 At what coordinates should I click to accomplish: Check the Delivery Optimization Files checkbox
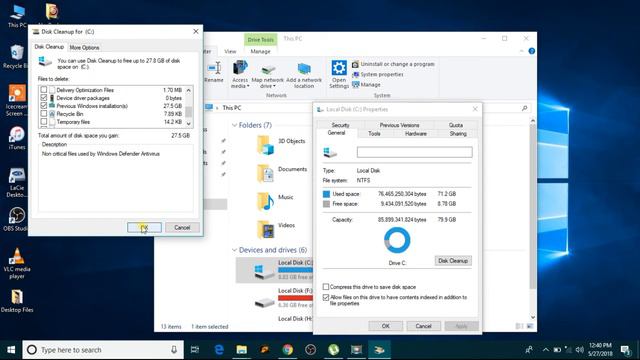44,90
